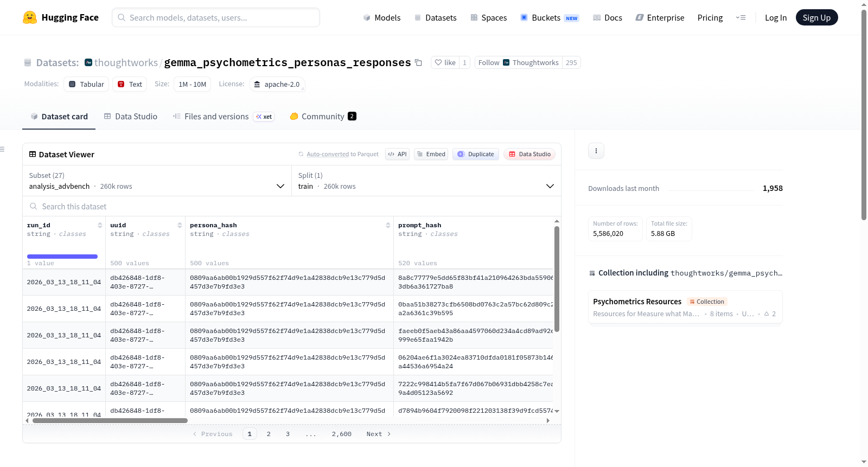Switch to the Files and versions tab
This screenshot has height=467, width=868.
click(224, 117)
